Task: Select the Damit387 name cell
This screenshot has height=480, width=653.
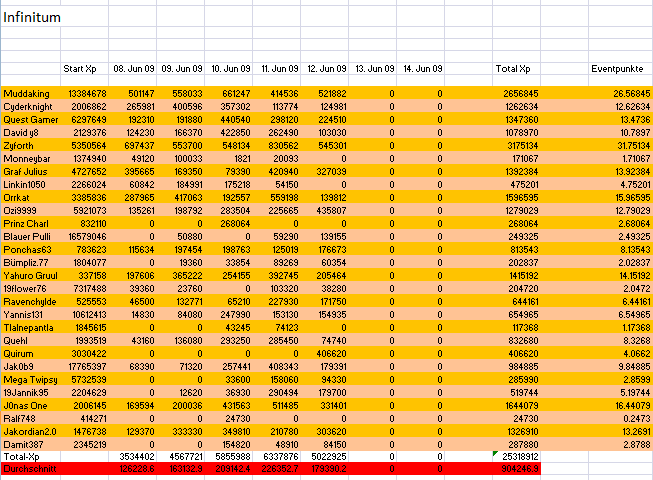Action: [x=31, y=445]
